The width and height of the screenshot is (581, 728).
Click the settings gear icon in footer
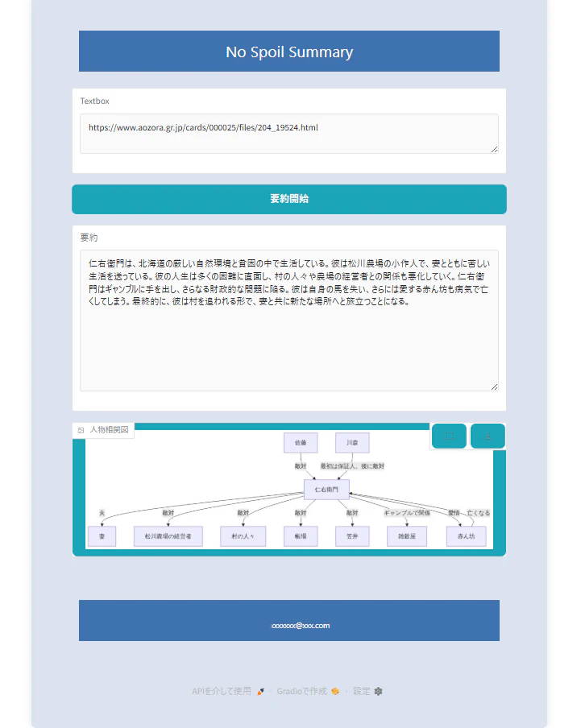point(379,691)
